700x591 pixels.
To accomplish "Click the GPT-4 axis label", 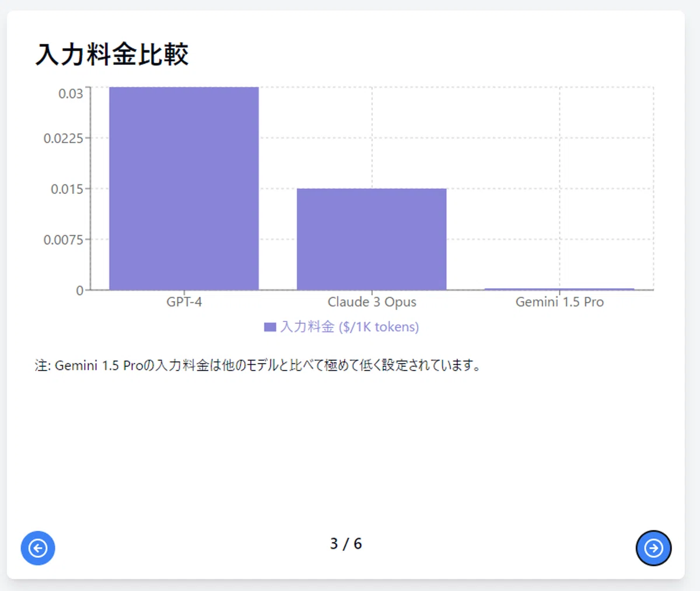I will [184, 302].
